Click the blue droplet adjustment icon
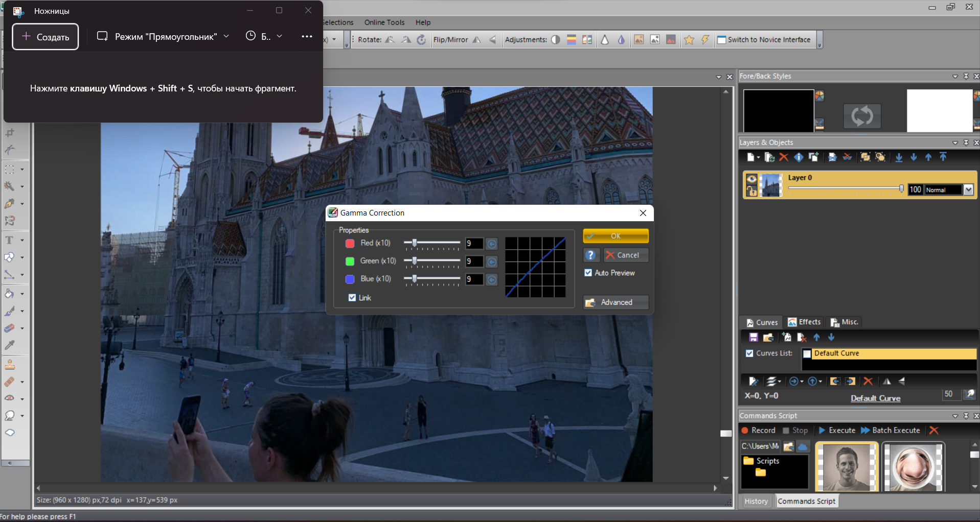 pyautogui.click(x=621, y=40)
